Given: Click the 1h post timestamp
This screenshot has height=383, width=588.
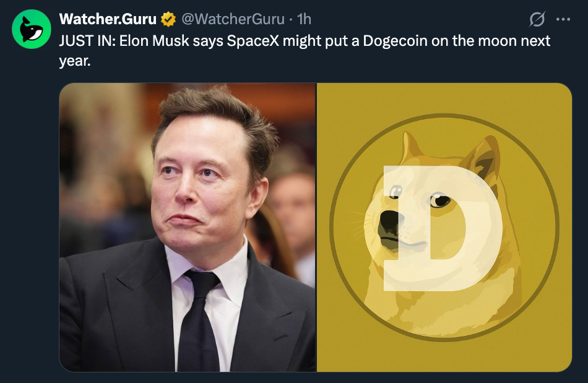Looking at the screenshot, I should click(x=304, y=19).
